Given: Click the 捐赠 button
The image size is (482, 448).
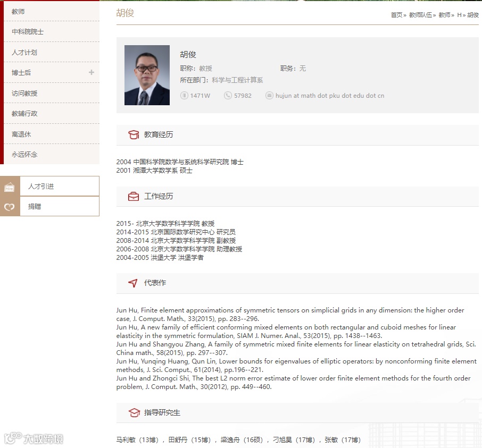Looking at the screenshot, I should tap(60, 206).
